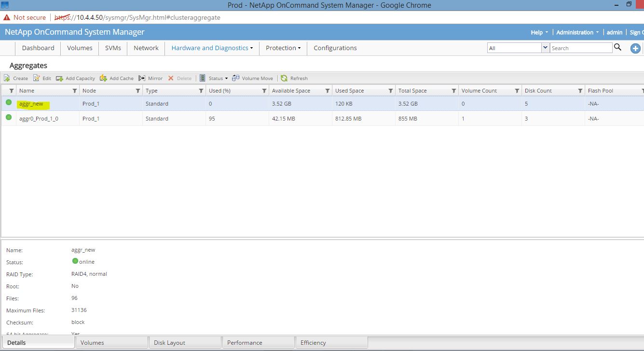
Task: Click inside the Search input field
Action: pyautogui.click(x=579, y=47)
